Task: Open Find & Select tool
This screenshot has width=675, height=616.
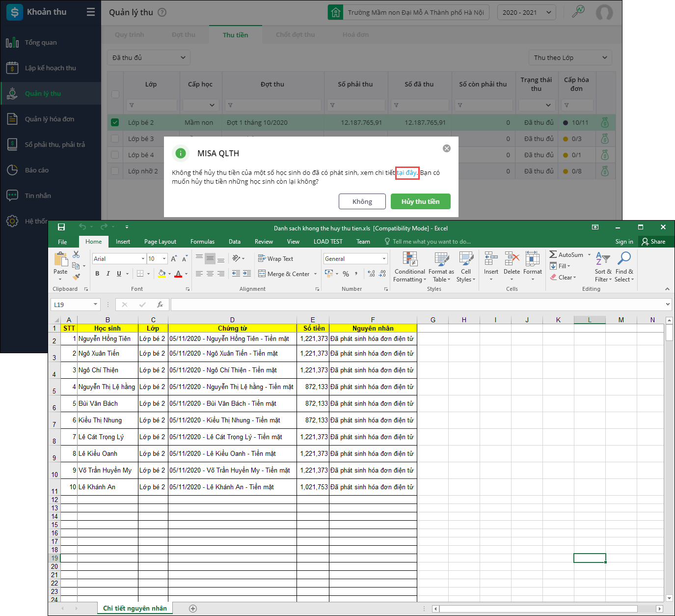Action: tap(624, 267)
